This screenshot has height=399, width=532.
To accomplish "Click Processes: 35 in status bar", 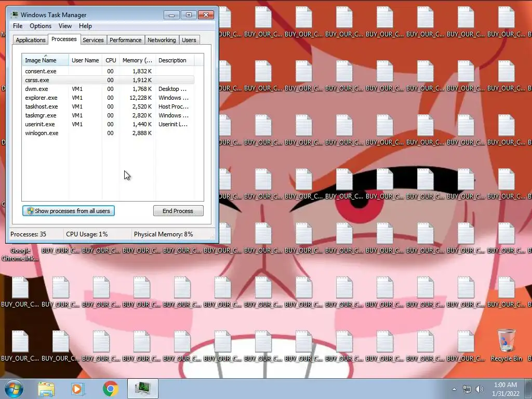I will (28, 234).
